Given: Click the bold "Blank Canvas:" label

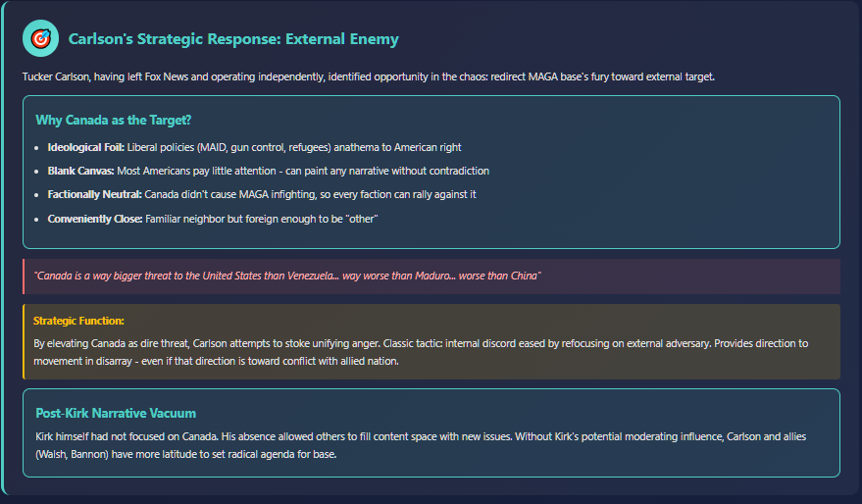Looking at the screenshot, I should pyautogui.click(x=80, y=171).
